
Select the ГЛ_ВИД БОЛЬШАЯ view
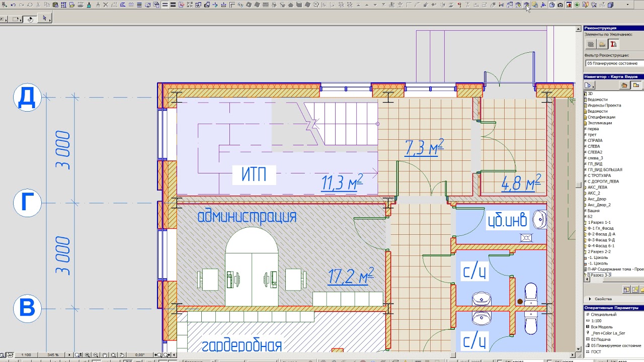click(605, 169)
